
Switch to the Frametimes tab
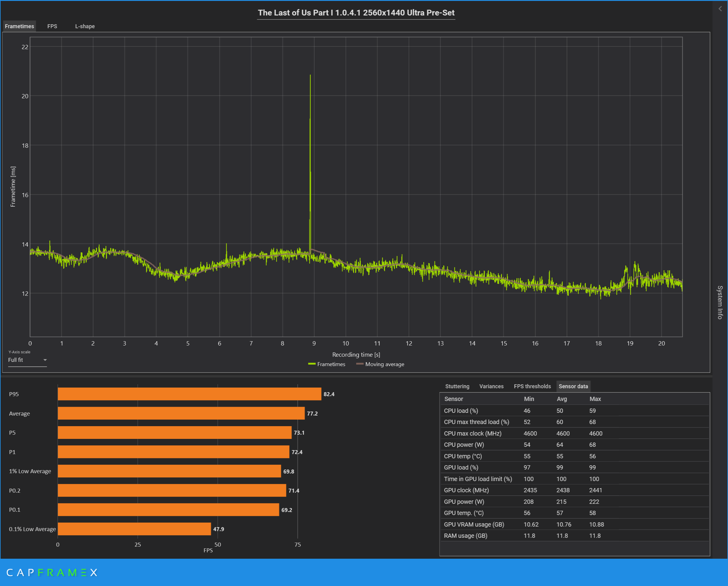tap(19, 26)
